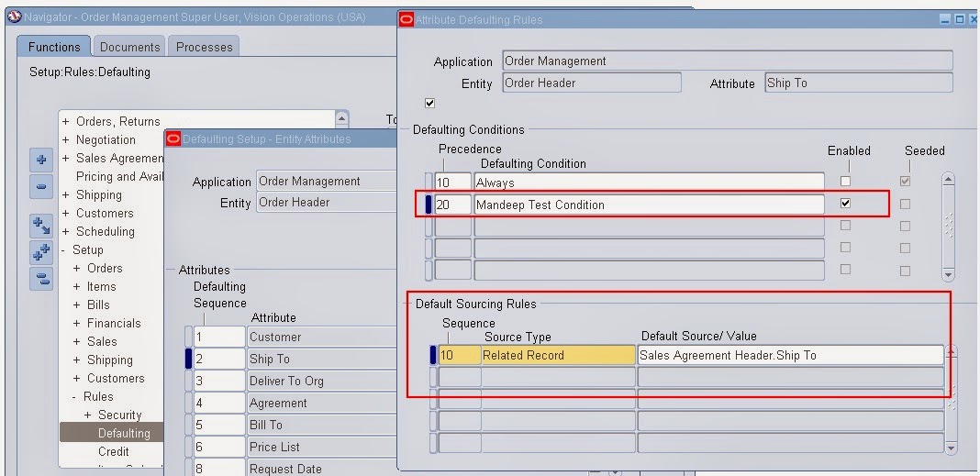Toggle Enabled checkbox in fifth condition row
The image size is (980, 476).
coord(846,270)
